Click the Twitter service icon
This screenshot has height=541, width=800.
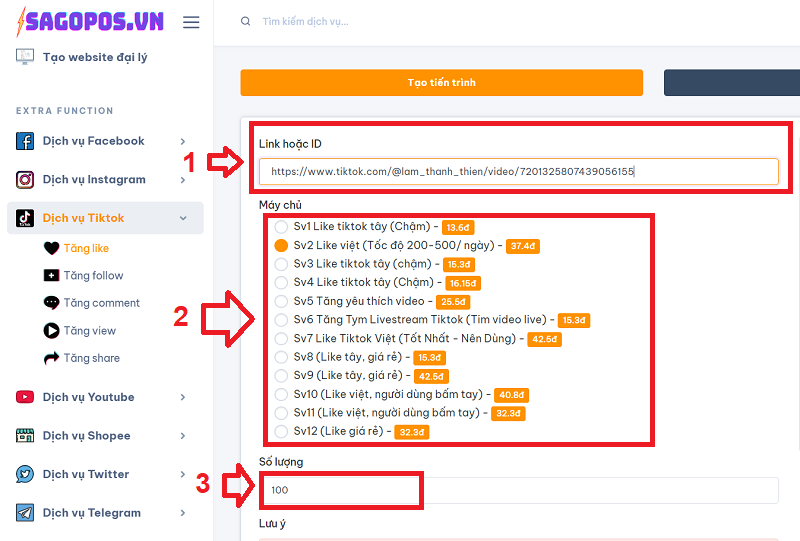pyautogui.click(x=25, y=474)
